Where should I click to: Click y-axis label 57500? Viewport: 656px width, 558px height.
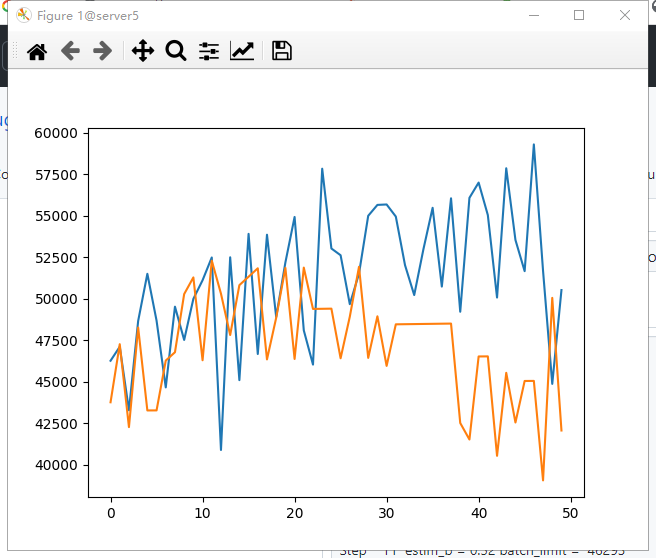[56, 175]
